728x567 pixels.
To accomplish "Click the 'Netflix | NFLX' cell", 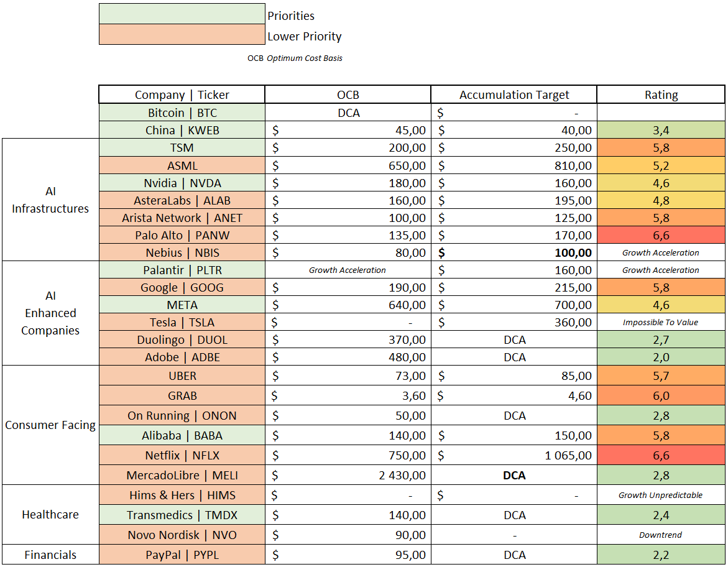I will [x=182, y=455].
